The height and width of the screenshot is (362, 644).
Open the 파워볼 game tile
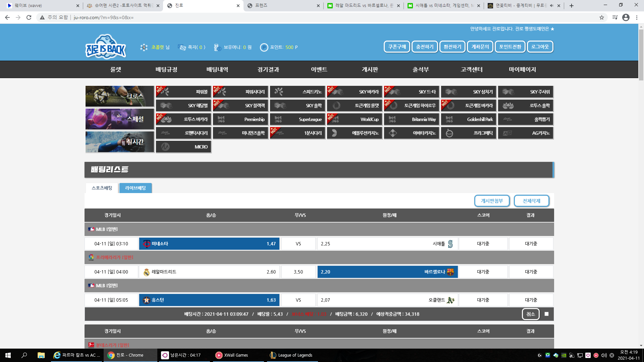(183, 92)
